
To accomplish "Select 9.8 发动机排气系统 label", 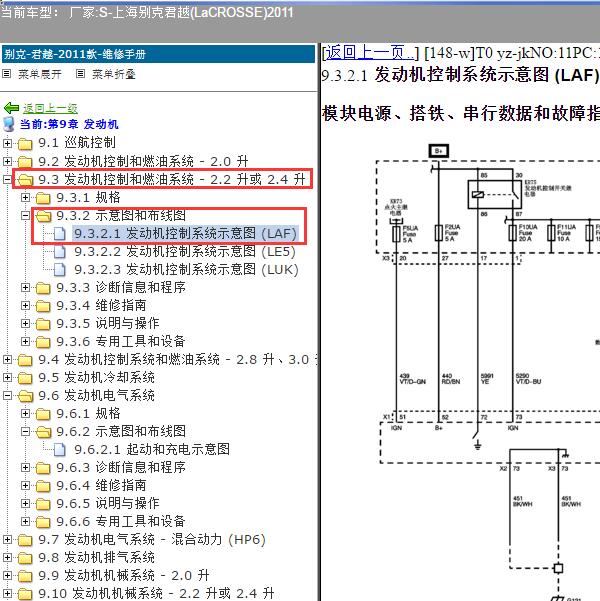I will [97, 558].
